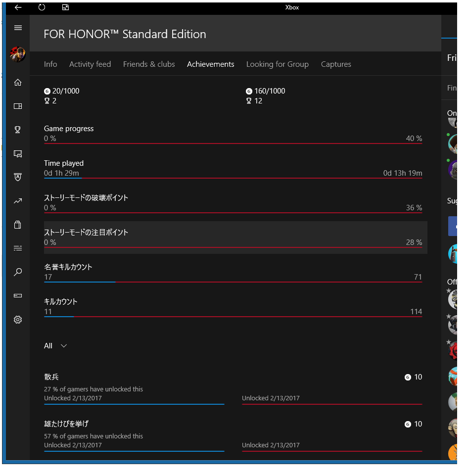This screenshot has height=476, width=468.
Task: Open Game DVR captures from the sidebar
Action: (18, 153)
